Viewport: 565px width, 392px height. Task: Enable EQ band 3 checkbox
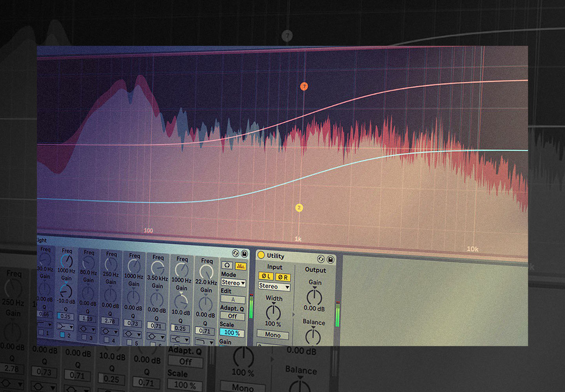click(x=84, y=337)
